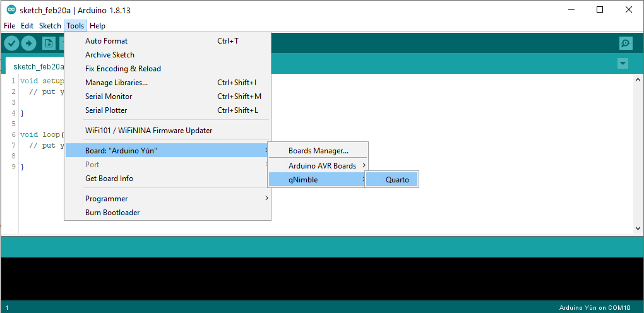Select the Quarto board
Viewport: 644px width, 313px height.
pyautogui.click(x=397, y=180)
